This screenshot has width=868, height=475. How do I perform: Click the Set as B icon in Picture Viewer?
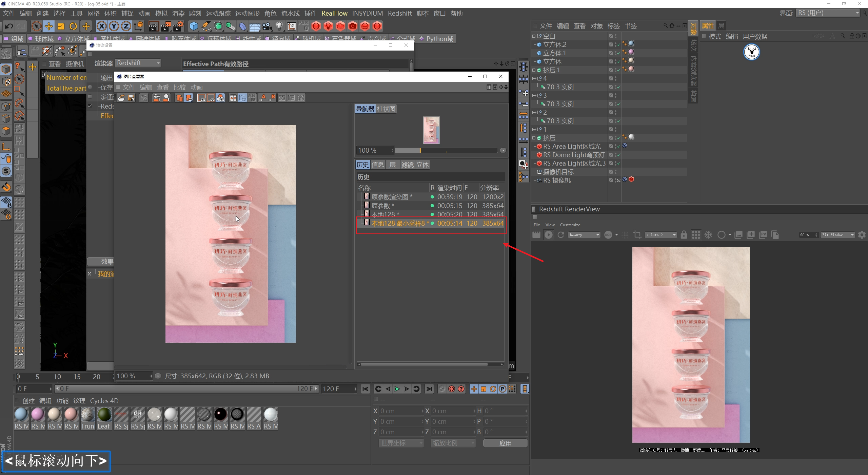point(272,98)
